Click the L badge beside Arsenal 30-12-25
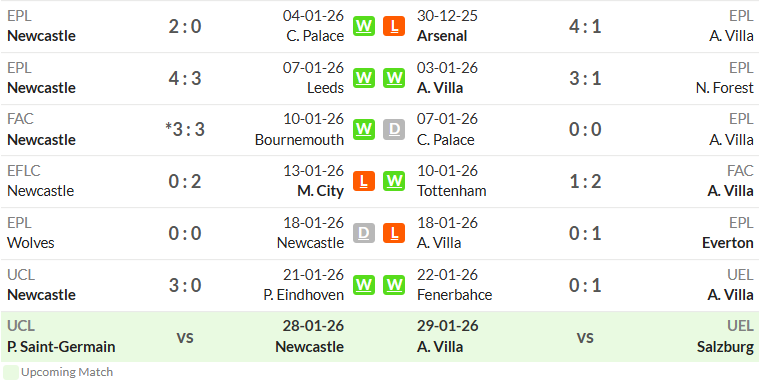 (x=394, y=26)
